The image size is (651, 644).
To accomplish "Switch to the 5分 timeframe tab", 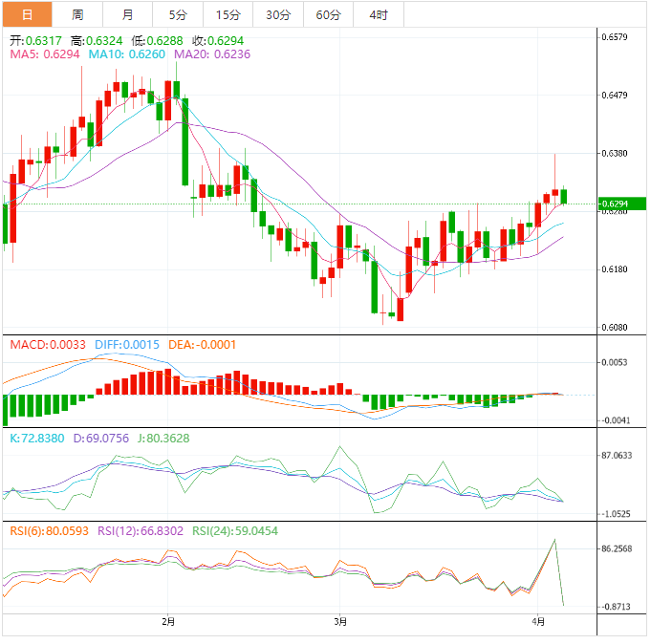I will click(178, 14).
